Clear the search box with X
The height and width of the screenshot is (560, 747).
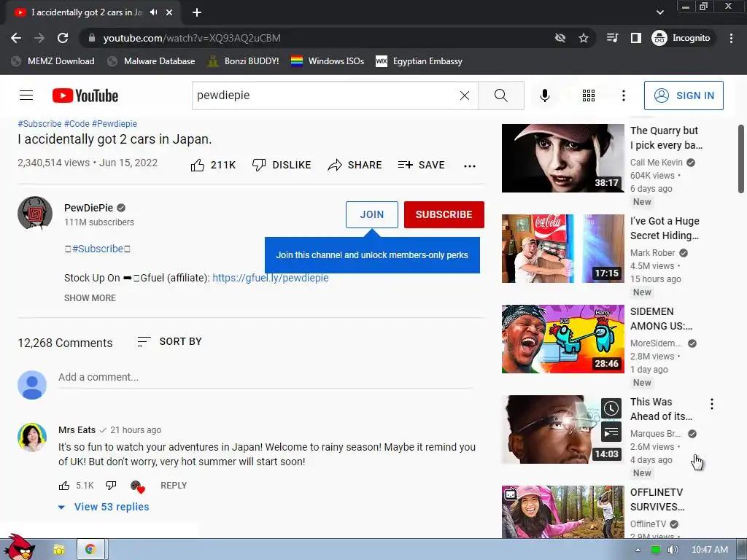[x=465, y=96]
